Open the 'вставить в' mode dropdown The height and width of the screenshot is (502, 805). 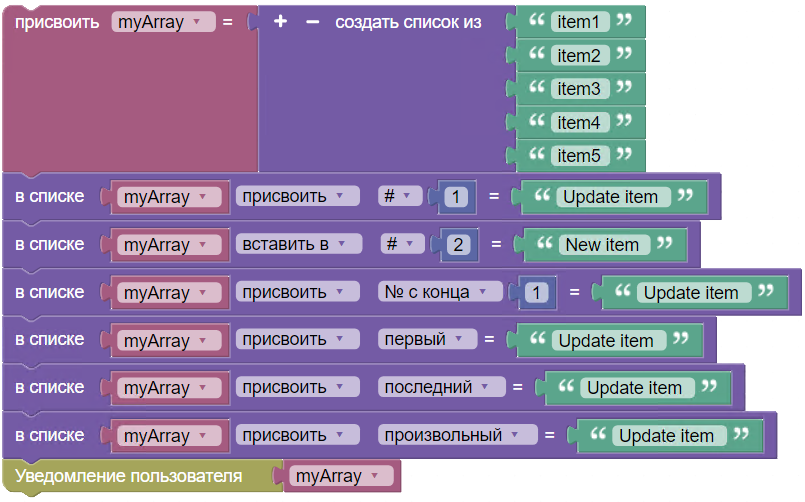299,244
